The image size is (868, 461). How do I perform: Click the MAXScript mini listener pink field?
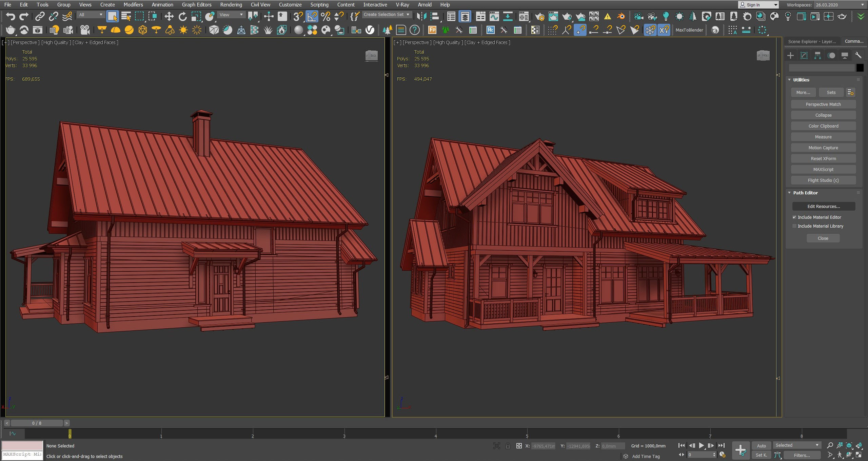[22, 445]
